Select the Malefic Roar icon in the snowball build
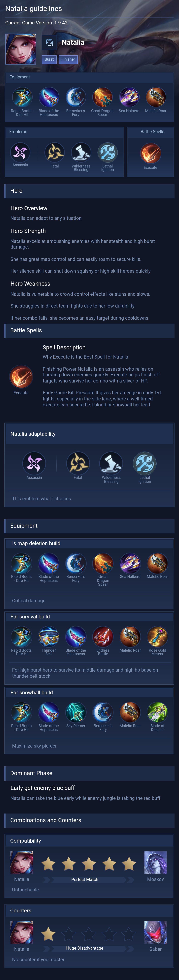The height and width of the screenshot is (980, 179). pyautogui.click(x=130, y=712)
